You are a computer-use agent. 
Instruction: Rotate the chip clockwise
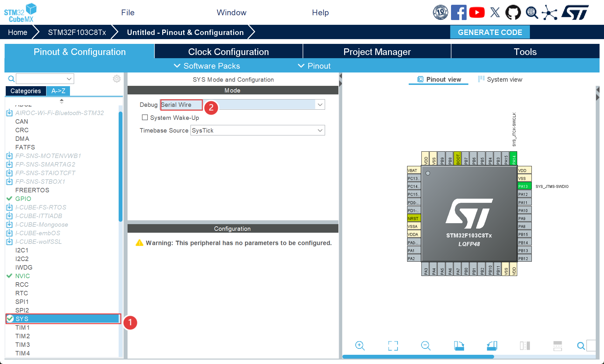coord(459,346)
